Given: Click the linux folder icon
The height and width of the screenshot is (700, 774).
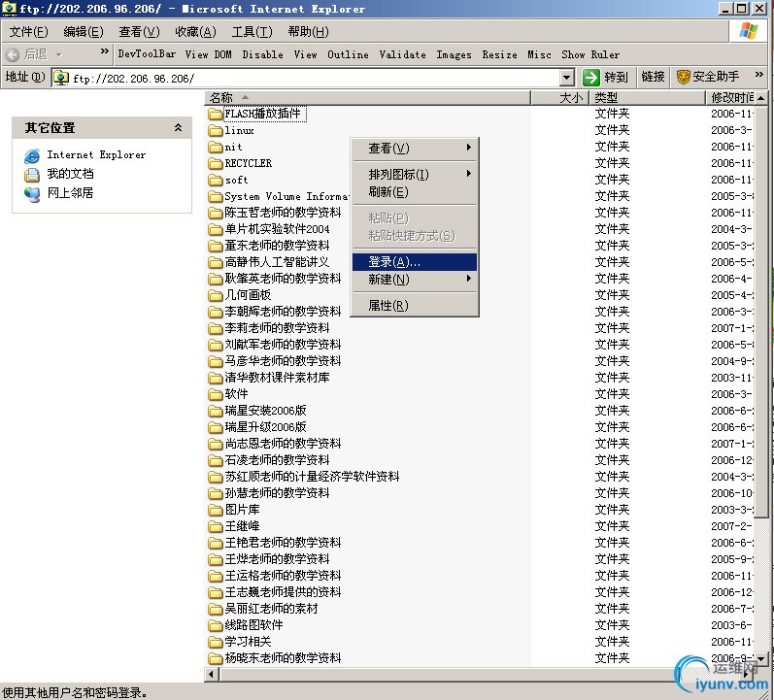Looking at the screenshot, I should point(216,131).
